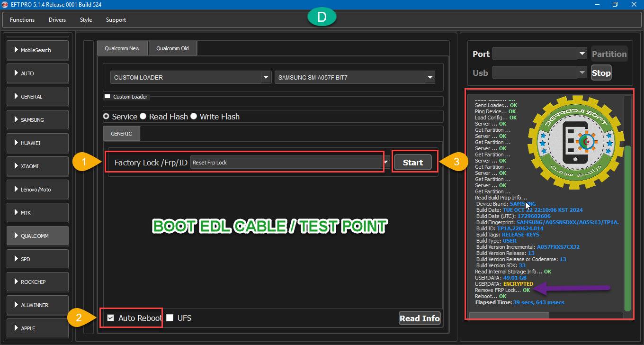Open the SPD sidebar section

click(x=37, y=259)
